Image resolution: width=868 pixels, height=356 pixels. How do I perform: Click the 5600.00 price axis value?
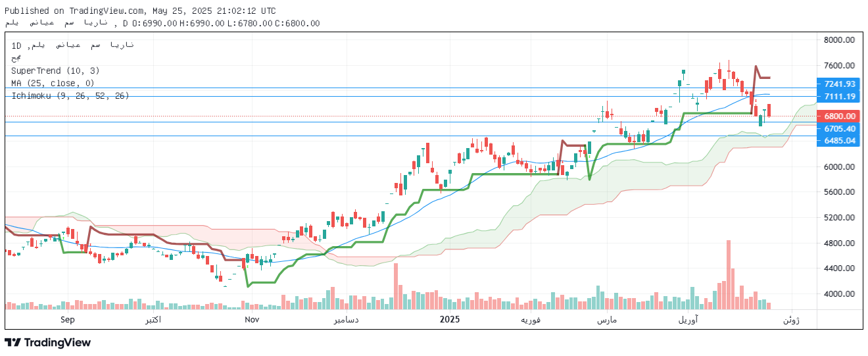pyautogui.click(x=839, y=192)
